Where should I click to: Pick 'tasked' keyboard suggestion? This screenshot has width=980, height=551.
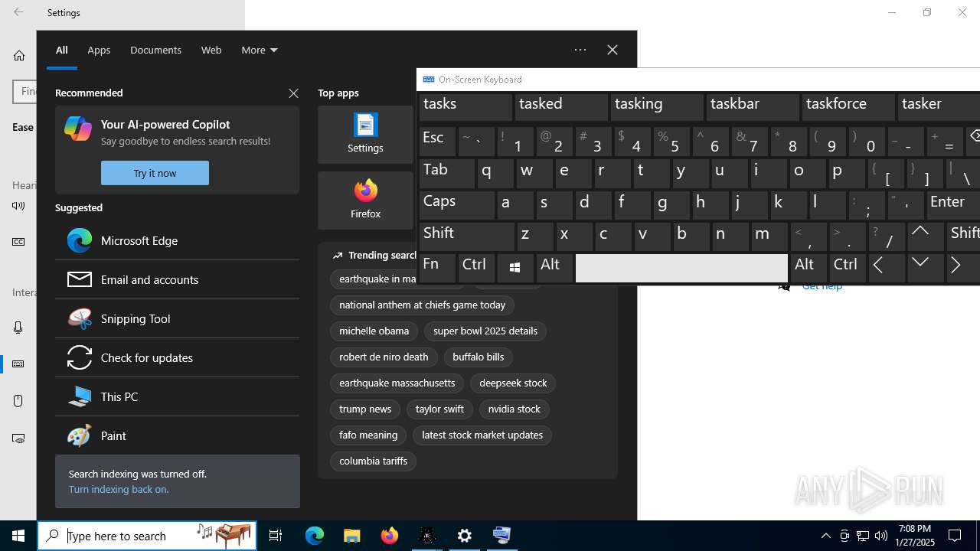561,106
